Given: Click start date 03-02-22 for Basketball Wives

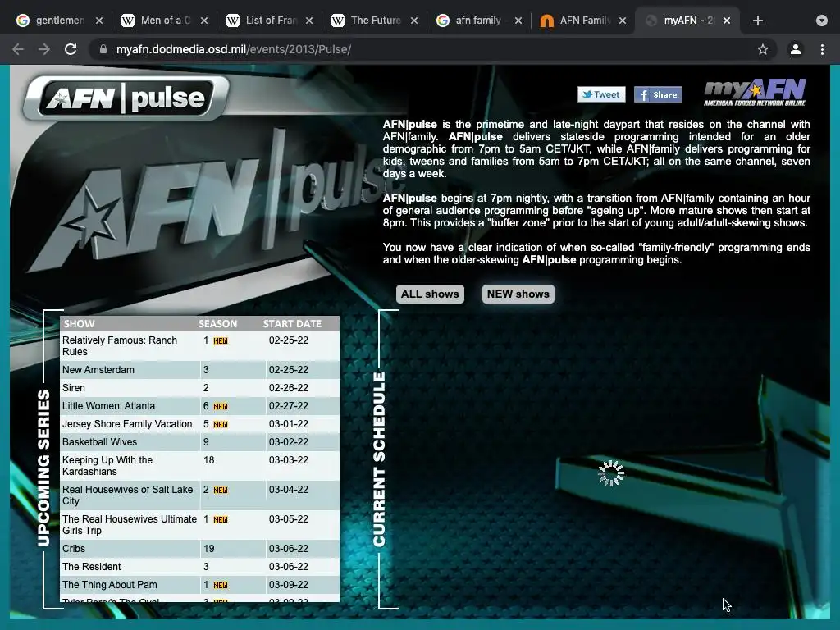Looking at the screenshot, I should click(288, 442).
